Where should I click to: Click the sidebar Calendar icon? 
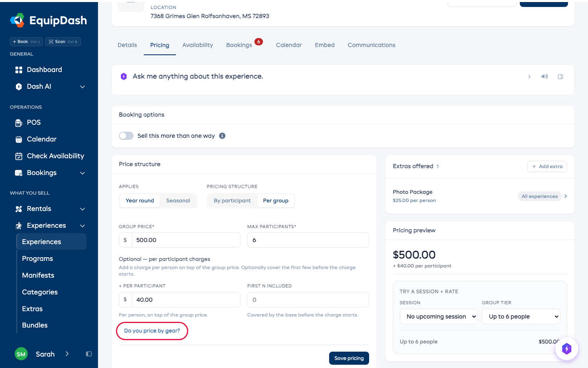click(x=19, y=139)
